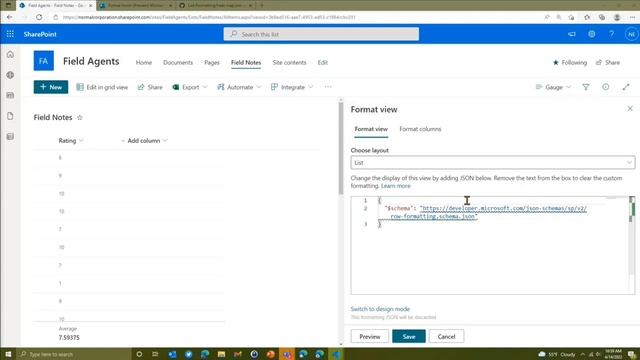The width and height of the screenshot is (640, 360).
Task: Go to the Home site navigation link
Action: coord(144,62)
